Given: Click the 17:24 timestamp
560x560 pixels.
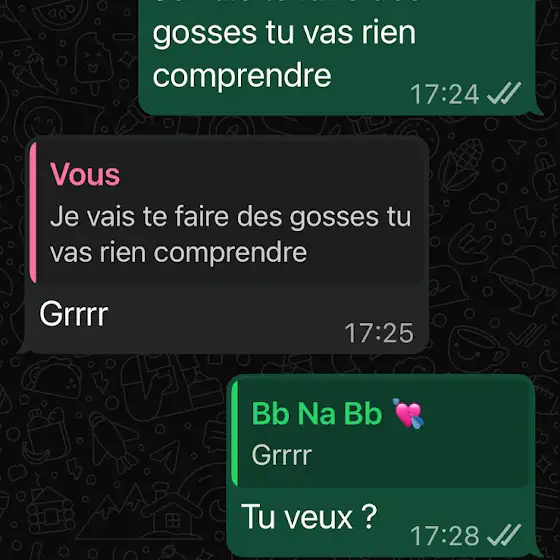Looking at the screenshot, I should (x=445, y=94).
